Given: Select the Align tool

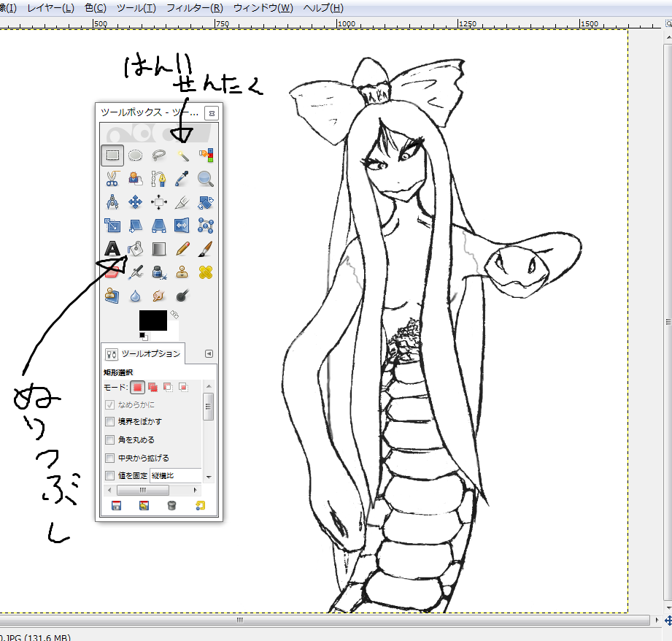Looking at the screenshot, I should 158,202.
